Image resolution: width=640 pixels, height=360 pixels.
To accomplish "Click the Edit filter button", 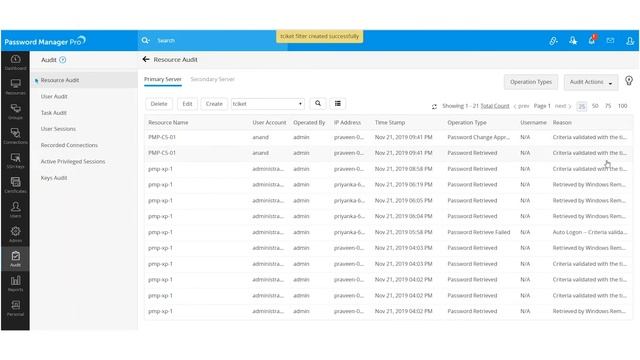I will [x=187, y=104].
